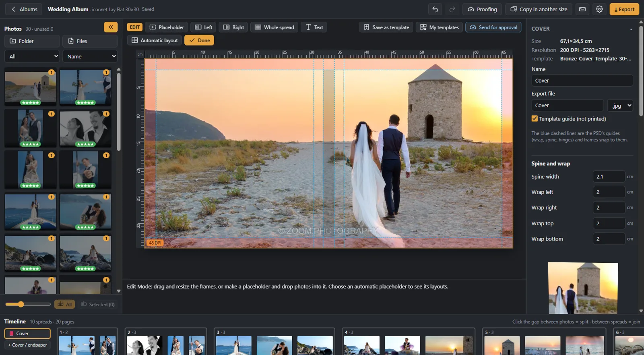
Task: Open My templates
Action: click(440, 27)
